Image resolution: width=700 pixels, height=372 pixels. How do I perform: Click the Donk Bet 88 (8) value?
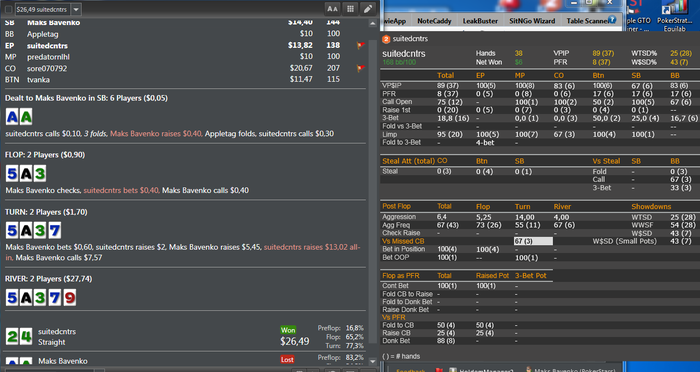tap(445, 341)
